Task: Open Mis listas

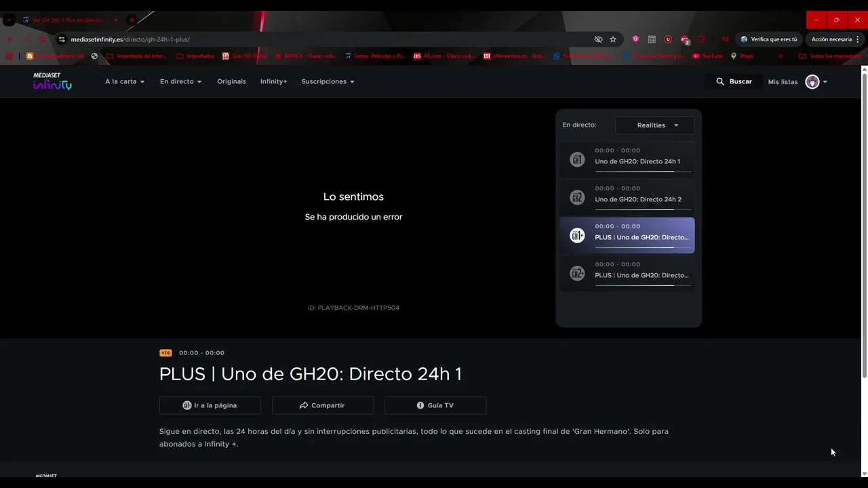Action: [783, 82]
